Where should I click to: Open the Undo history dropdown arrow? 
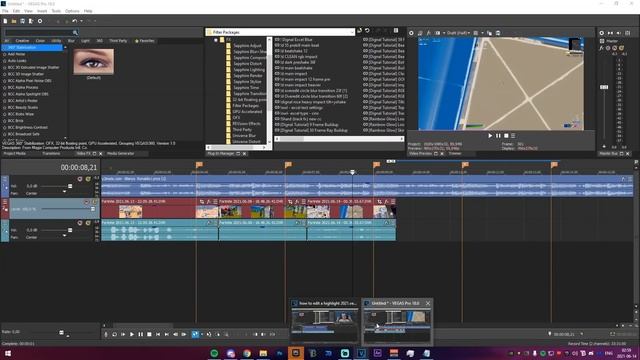pos(81,21)
